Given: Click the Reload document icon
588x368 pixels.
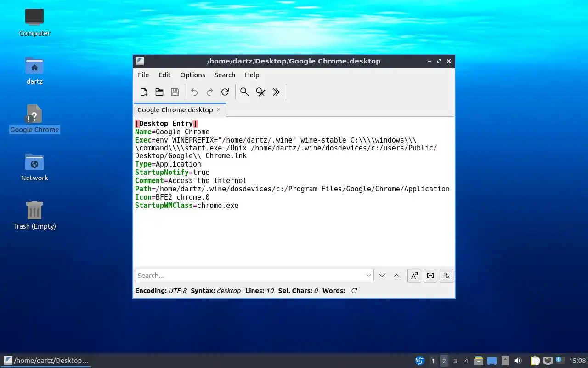Looking at the screenshot, I should [225, 92].
